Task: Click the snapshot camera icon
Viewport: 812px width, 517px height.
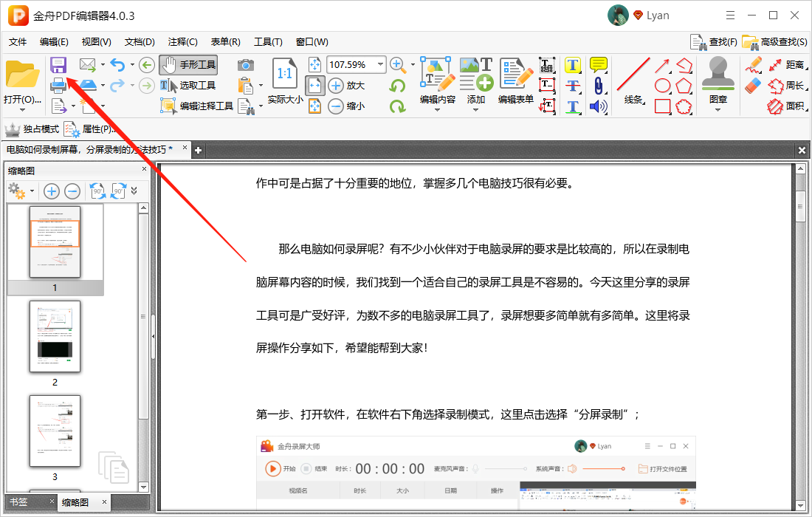Action: tap(246, 65)
